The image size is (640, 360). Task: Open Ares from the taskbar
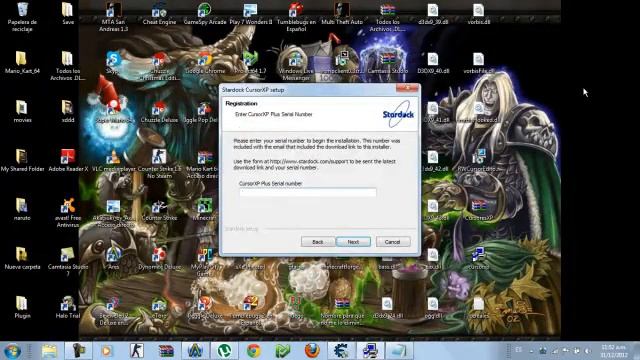(195, 351)
